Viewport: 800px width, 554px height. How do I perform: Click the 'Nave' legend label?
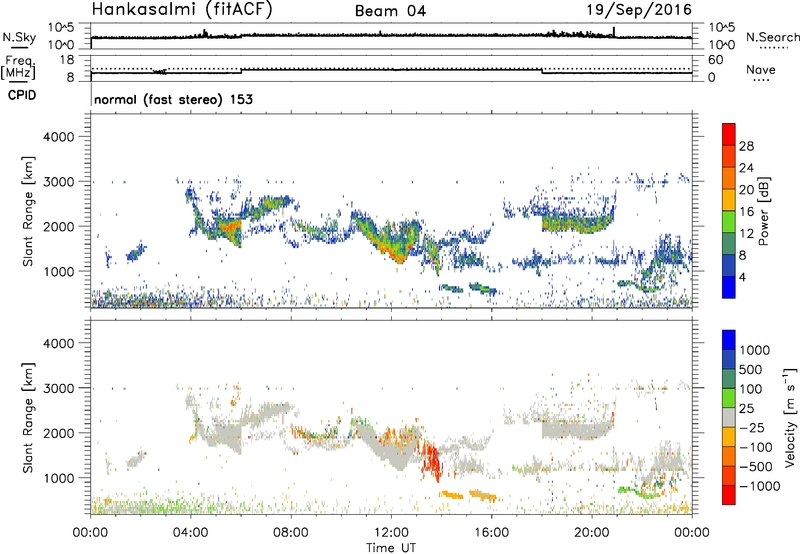[x=761, y=69]
